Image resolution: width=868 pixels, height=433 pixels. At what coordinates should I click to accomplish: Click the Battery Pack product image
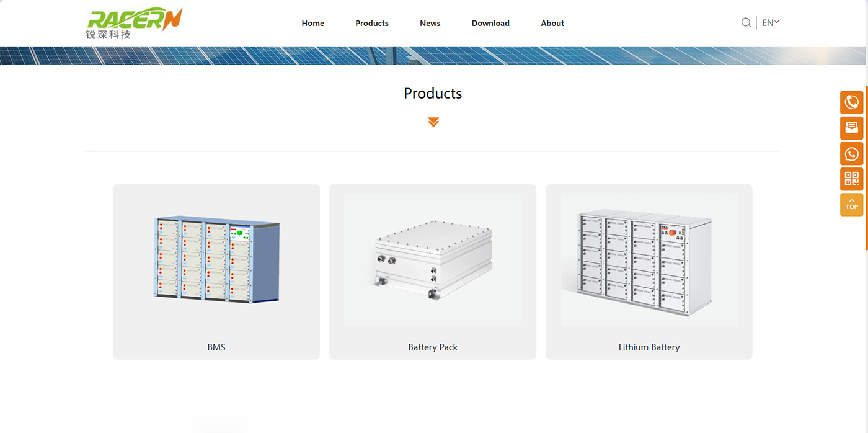click(x=433, y=259)
